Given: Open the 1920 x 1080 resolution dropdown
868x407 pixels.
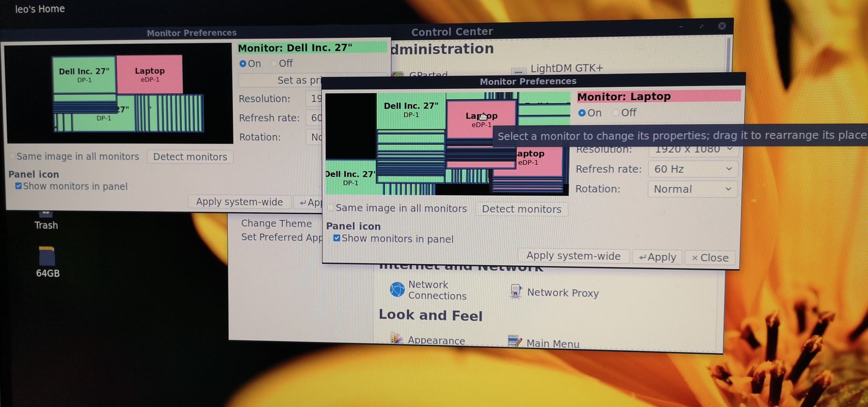Looking at the screenshot, I should coord(693,150).
